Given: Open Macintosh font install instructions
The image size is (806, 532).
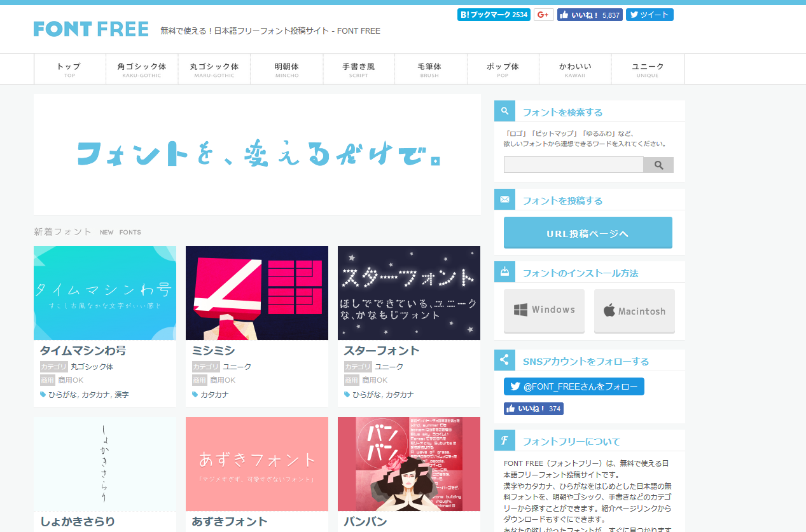Looking at the screenshot, I should point(634,310).
